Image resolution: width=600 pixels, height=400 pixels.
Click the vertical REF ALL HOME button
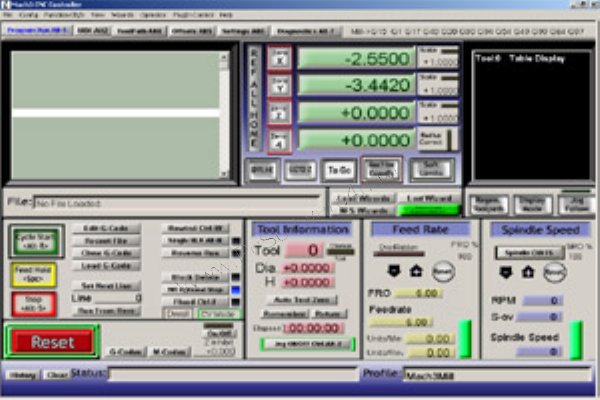(x=254, y=99)
